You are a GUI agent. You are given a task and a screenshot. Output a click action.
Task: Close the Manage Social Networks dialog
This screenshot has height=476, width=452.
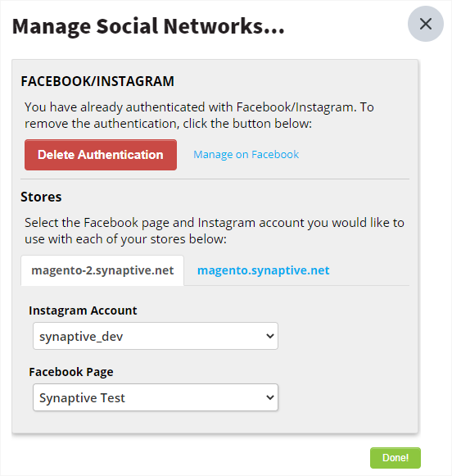click(x=425, y=24)
